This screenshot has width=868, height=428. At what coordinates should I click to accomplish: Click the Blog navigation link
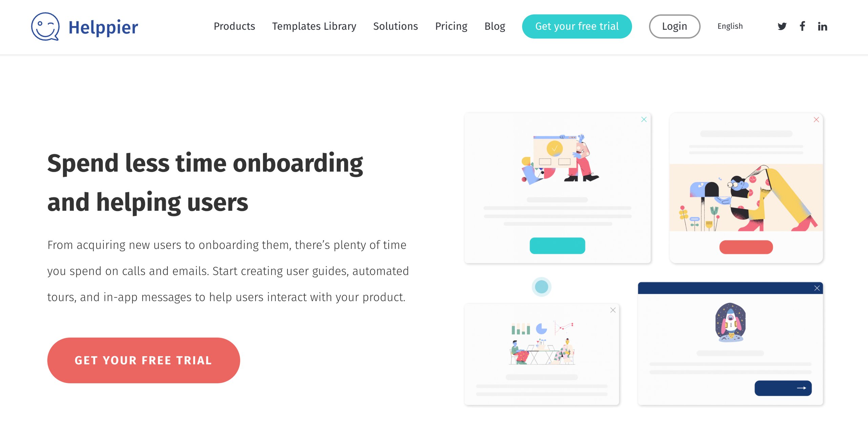(x=495, y=26)
